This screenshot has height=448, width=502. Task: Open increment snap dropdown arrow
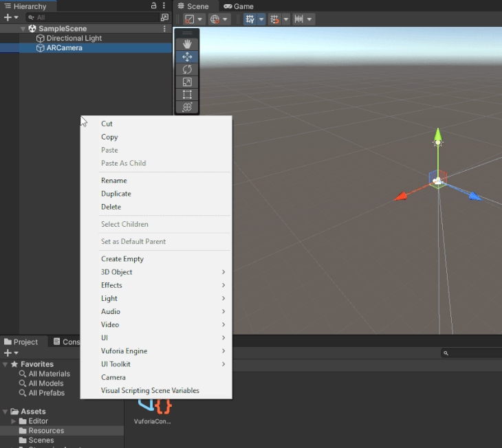point(309,19)
